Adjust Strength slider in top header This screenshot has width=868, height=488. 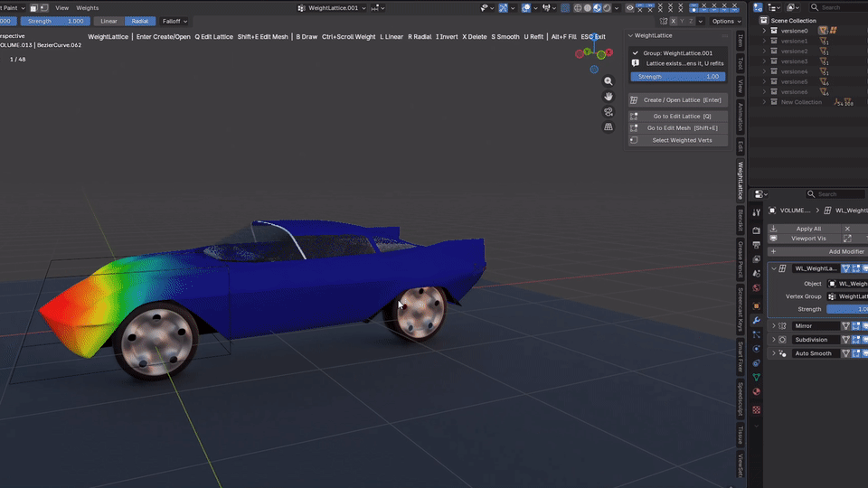pyautogui.click(x=55, y=21)
